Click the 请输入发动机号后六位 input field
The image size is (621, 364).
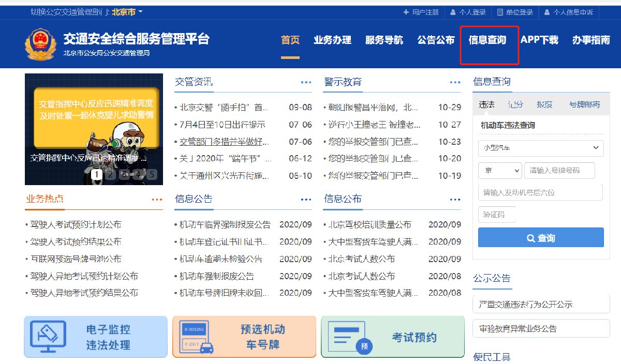pos(540,192)
